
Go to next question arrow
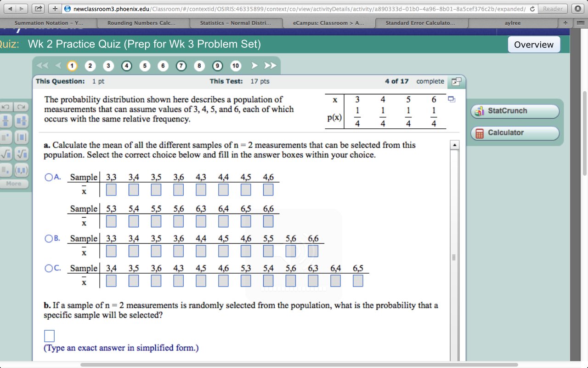[254, 66]
